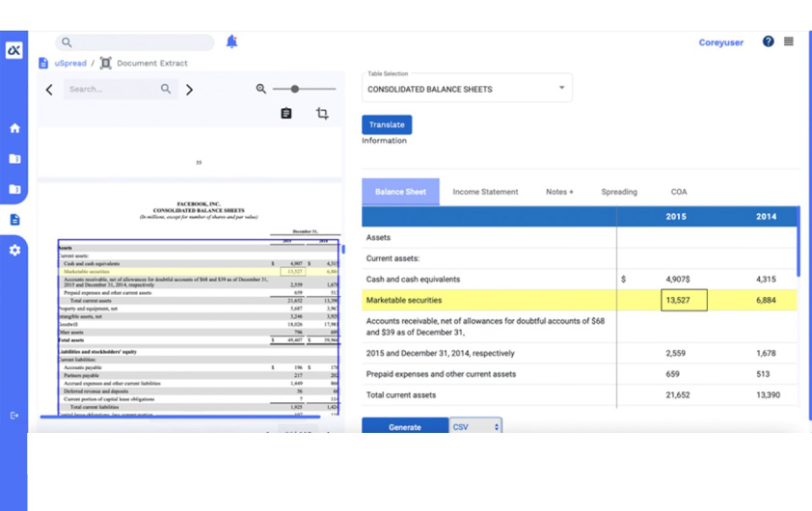Click the Cash and cash equivalents row label

coord(413,279)
